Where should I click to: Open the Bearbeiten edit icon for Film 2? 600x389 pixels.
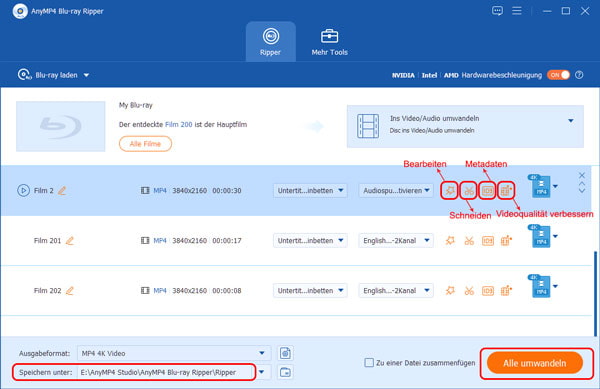(x=450, y=190)
